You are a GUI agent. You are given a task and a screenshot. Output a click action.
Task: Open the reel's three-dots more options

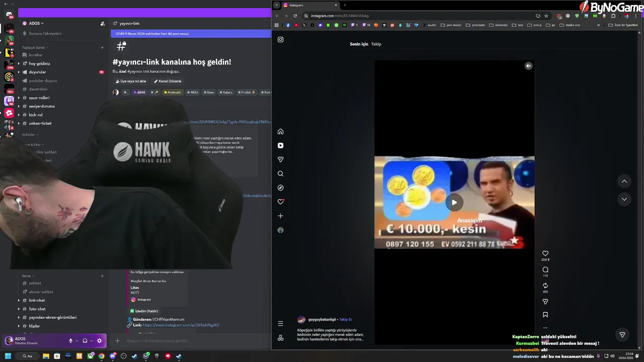coord(545,328)
